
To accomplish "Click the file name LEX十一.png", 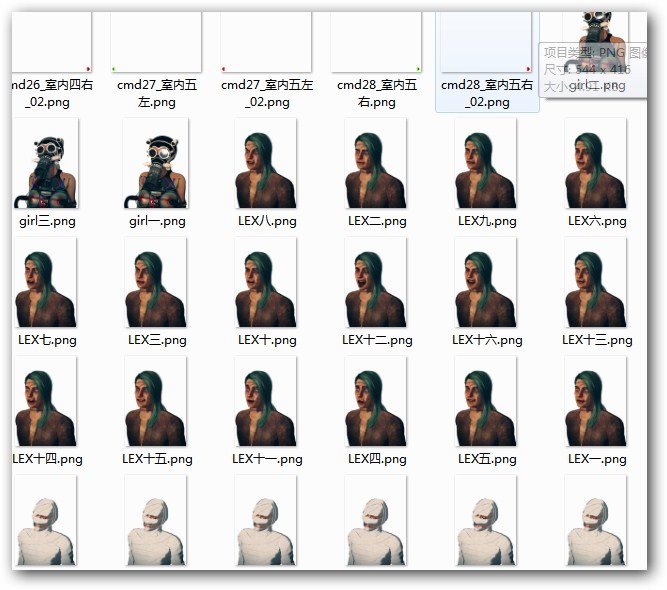I will pyautogui.click(x=267, y=459).
